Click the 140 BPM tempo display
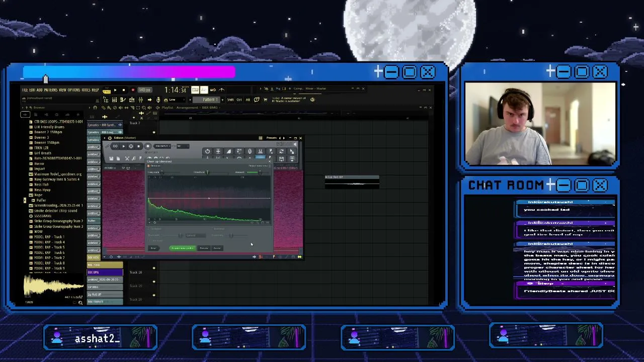This screenshot has height=362, width=644. [x=145, y=90]
